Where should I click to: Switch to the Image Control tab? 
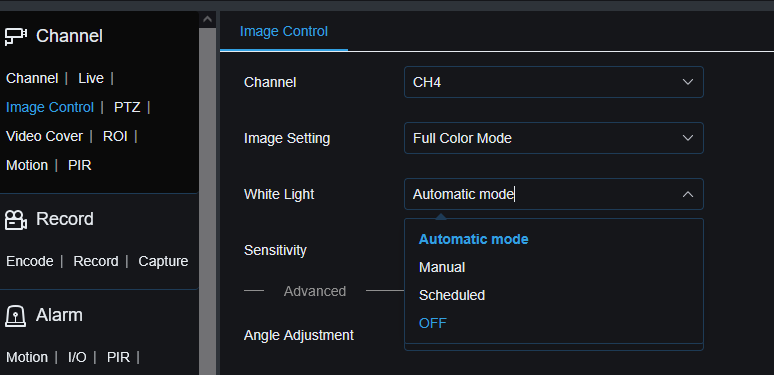(x=284, y=32)
